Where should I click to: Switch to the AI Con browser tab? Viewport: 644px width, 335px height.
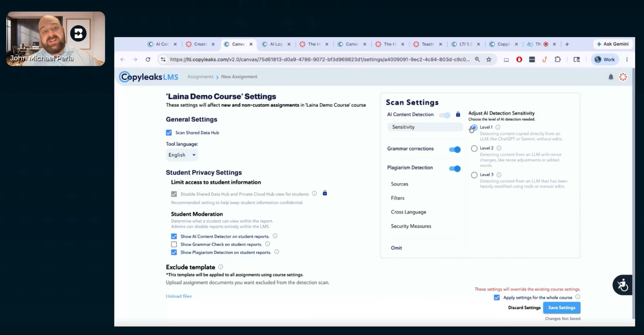pyautogui.click(x=162, y=44)
